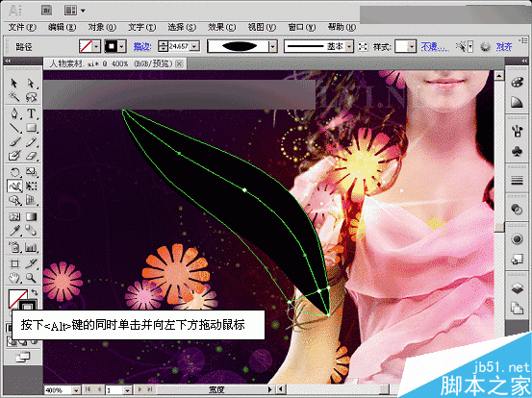The height and width of the screenshot is (398, 532).
Task: Select the Zoom magnifier tool
Action: point(31,278)
